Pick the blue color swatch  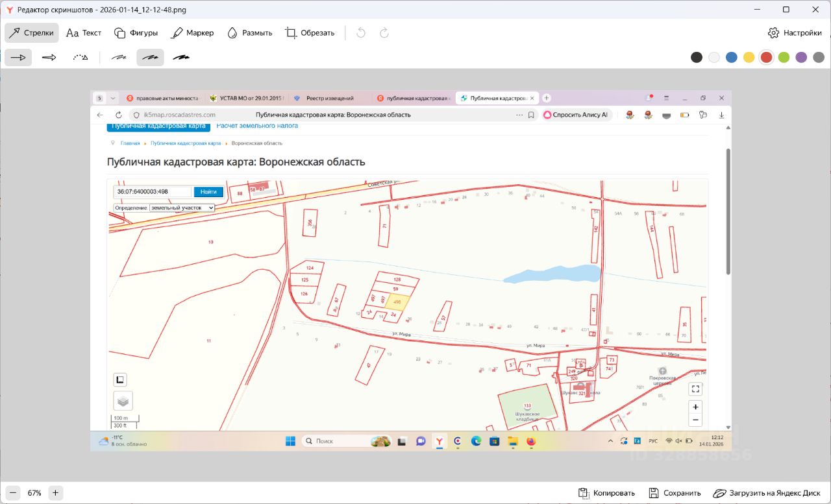click(732, 57)
